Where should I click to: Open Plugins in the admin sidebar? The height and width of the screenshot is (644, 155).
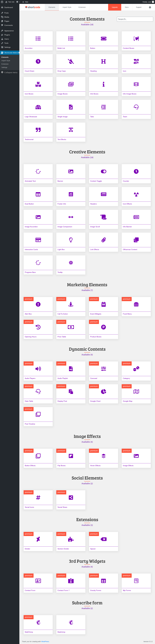tap(7, 35)
